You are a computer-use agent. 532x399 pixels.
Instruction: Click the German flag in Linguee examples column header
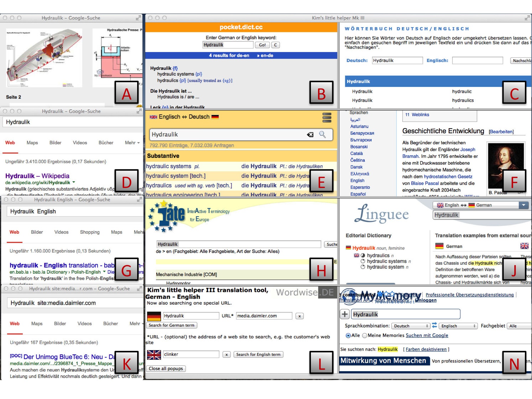click(439, 246)
